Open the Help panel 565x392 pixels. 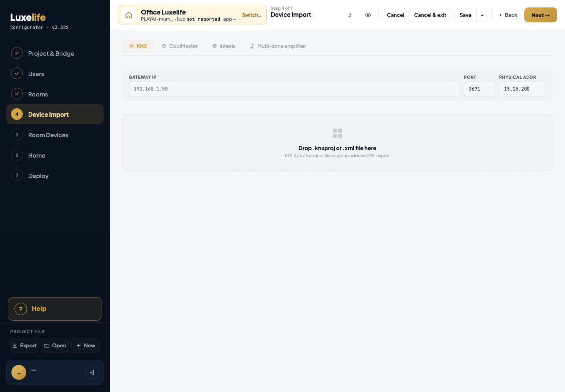[55, 309]
